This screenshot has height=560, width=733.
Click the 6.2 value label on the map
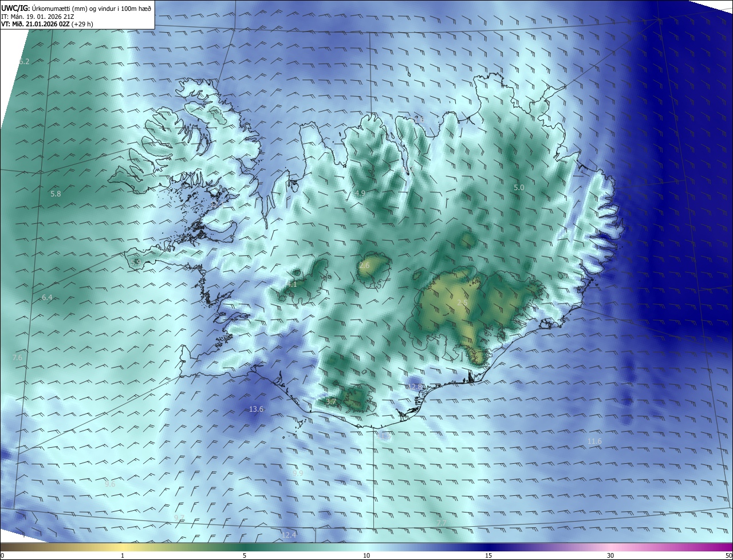24,61
